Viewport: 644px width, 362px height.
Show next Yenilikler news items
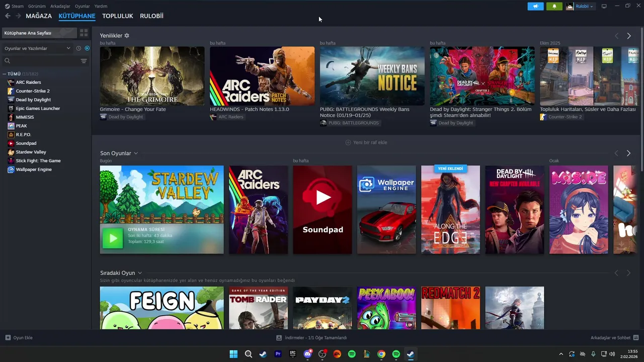(628, 36)
